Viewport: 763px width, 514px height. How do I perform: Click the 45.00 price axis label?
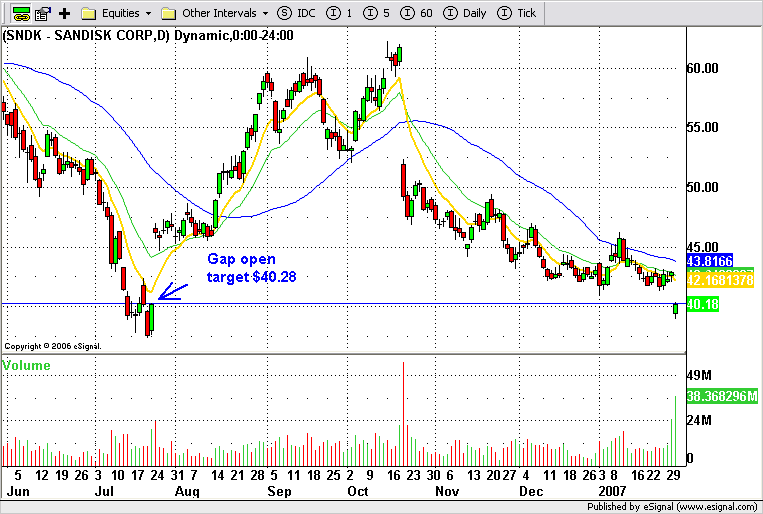tap(703, 247)
